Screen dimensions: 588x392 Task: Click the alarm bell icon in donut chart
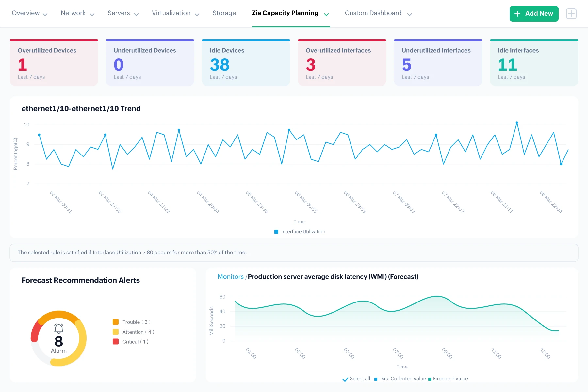pyautogui.click(x=59, y=328)
